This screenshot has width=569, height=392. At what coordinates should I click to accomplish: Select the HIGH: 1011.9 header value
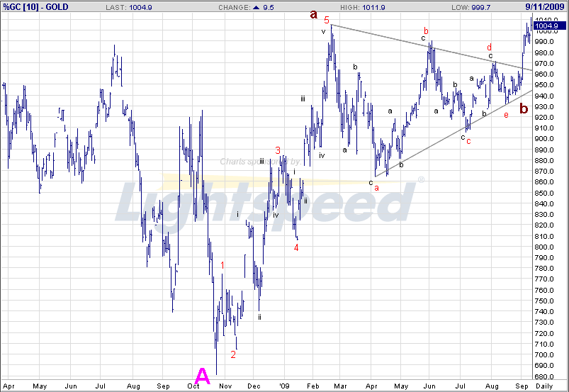(363, 7)
